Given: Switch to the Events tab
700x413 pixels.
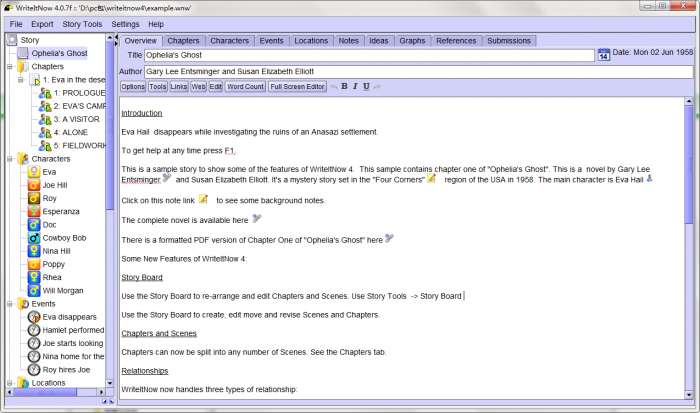Looking at the screenshot, I should (x=271, y=41).
